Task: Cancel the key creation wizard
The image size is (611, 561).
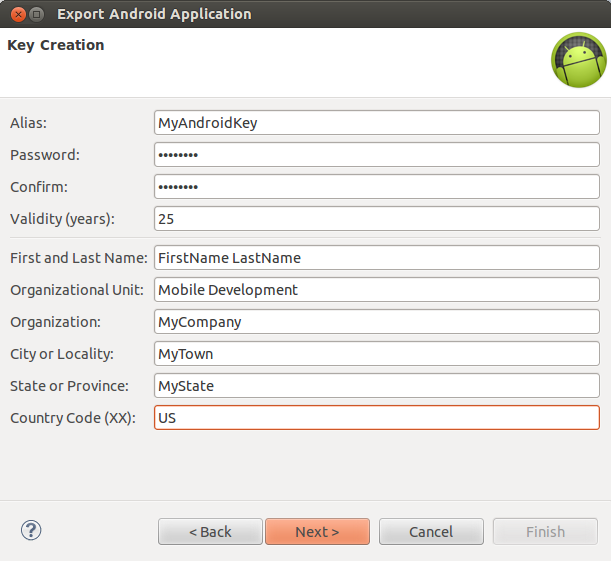Action: 431,532
